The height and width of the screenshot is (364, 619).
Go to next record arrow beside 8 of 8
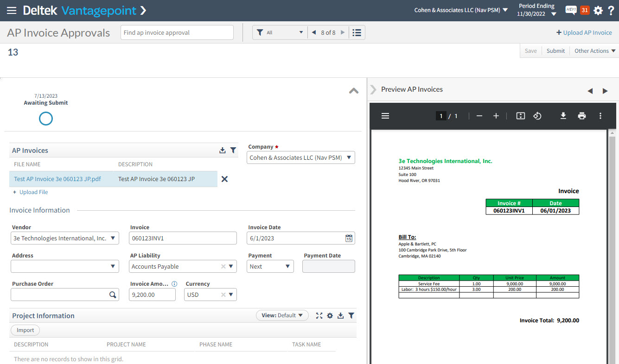[343, 32]
